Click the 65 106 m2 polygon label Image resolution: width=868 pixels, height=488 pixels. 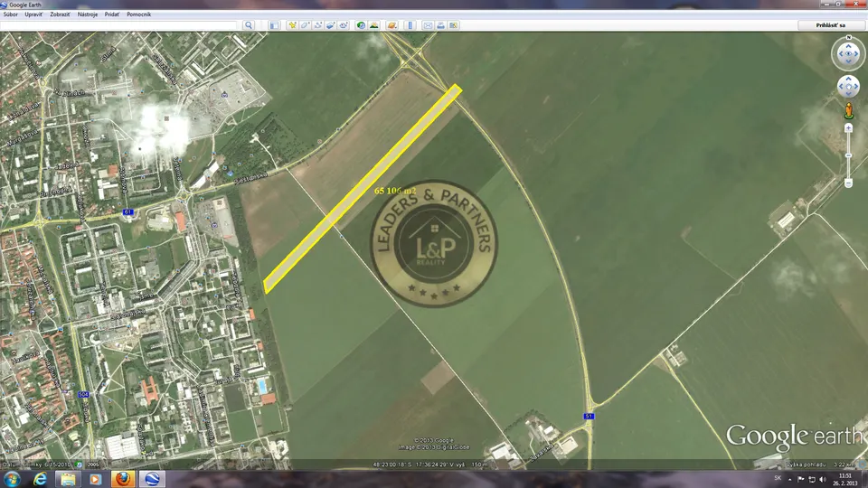(x=395, y=191)
